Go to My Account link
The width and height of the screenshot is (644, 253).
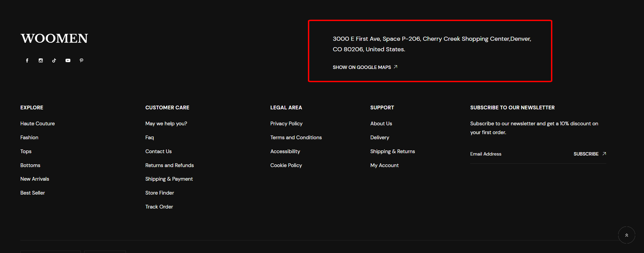[384, 165]
